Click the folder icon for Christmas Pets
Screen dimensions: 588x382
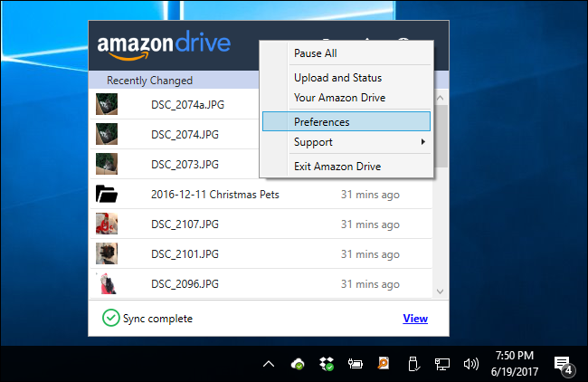[107, 194]
